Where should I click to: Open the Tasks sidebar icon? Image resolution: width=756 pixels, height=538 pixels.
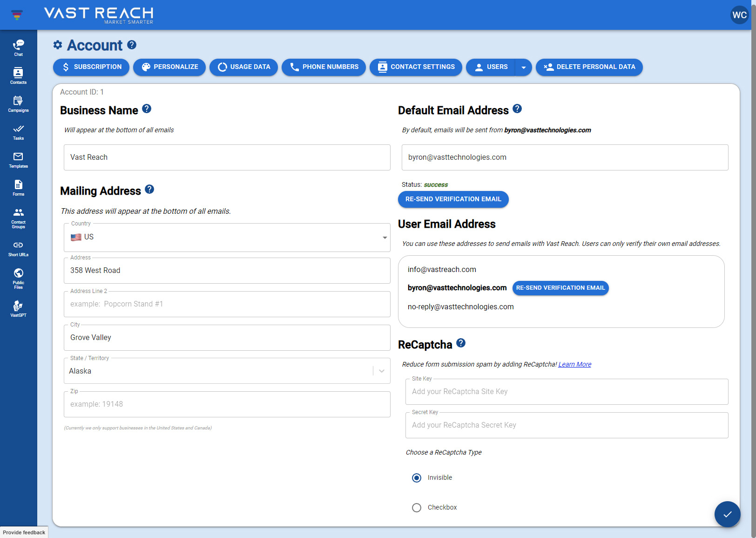pos(18,132)
